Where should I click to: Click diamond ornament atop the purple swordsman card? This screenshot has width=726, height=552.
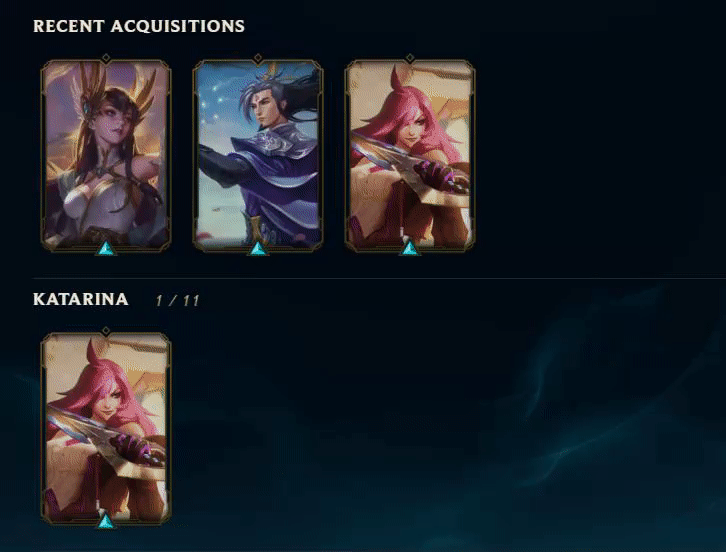258,58
